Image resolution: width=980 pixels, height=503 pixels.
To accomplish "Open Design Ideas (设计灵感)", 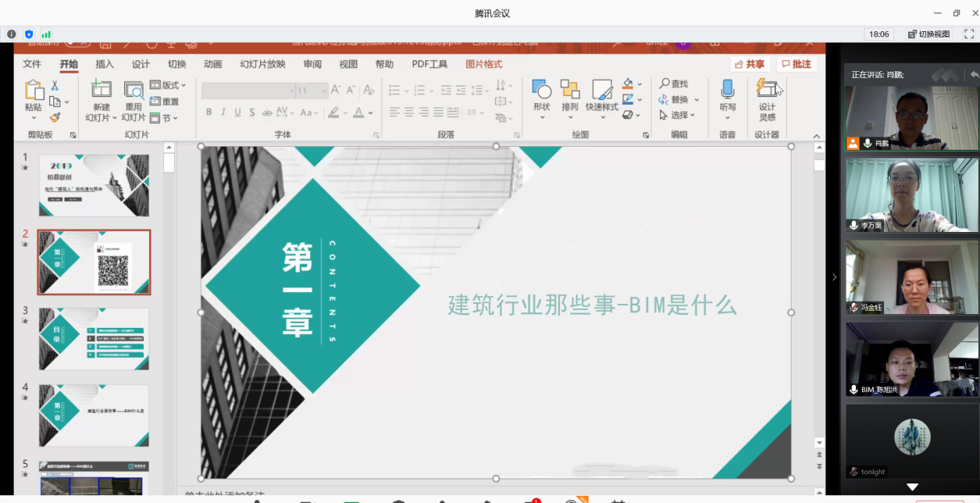I will (768, 92).
